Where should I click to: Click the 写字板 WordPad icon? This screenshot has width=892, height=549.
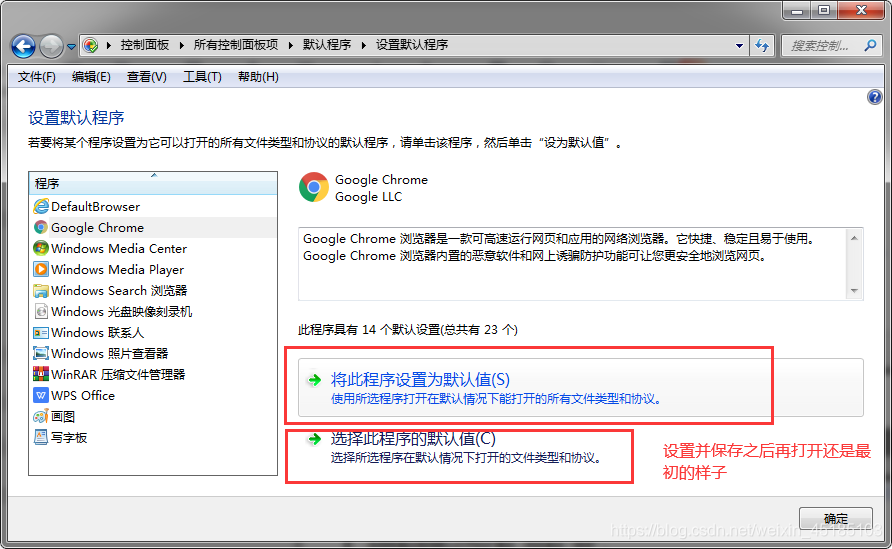click(x=41, y=437)
